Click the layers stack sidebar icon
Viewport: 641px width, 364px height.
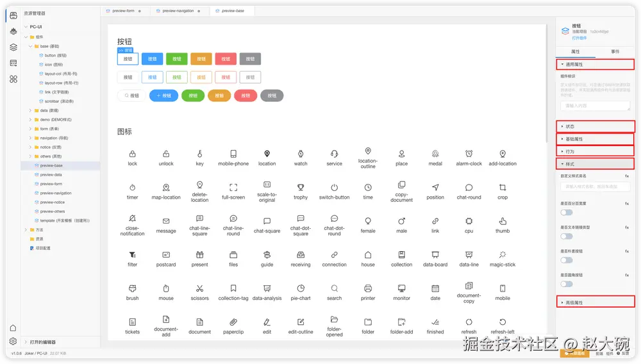click(13, 47)
